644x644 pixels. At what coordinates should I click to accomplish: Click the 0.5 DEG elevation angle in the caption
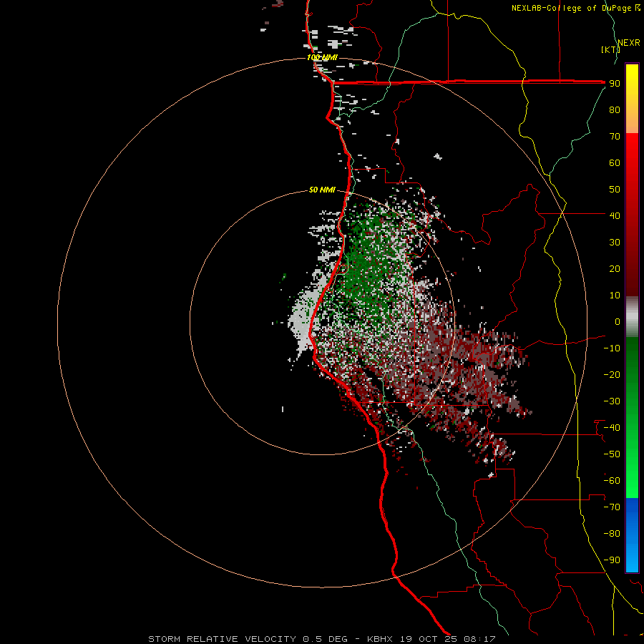click(x=325, y=639)
